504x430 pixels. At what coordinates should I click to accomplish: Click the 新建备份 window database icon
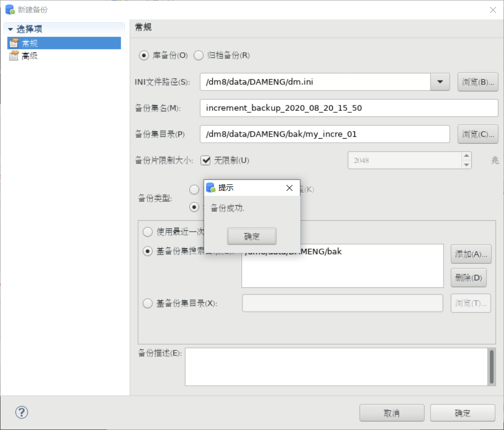point(10,9)
